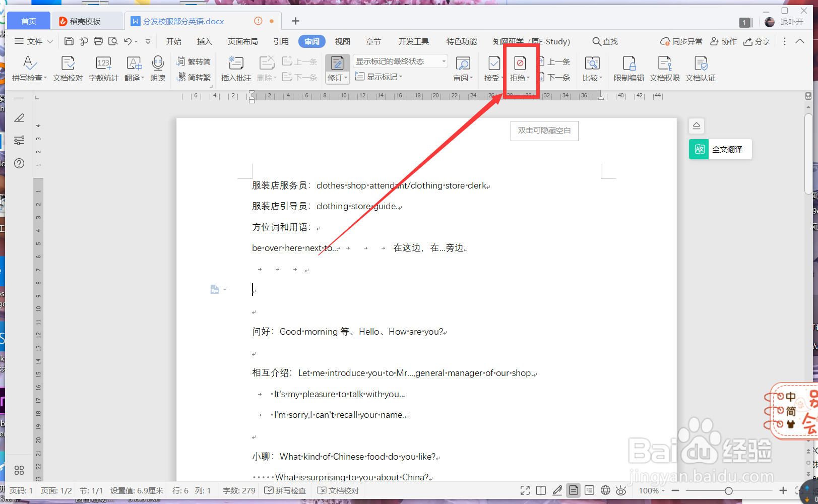Toggle eye protection mode icon
The image size is (818, 504).
[x=621, y=490]
